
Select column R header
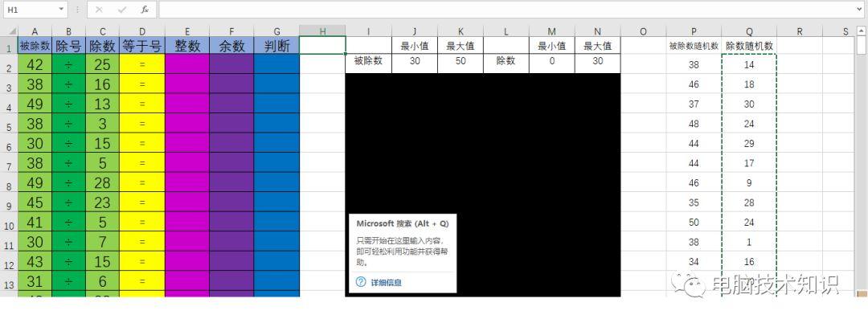[800, 32]
